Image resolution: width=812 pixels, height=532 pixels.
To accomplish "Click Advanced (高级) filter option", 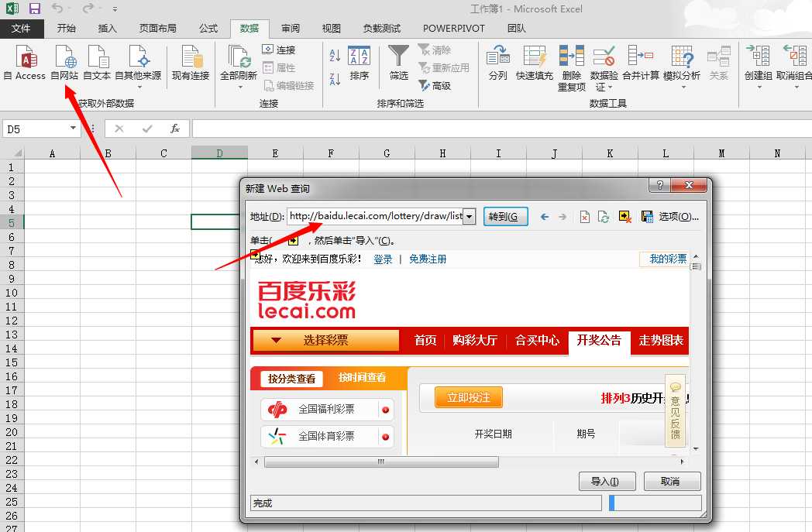I will point(435,85).
